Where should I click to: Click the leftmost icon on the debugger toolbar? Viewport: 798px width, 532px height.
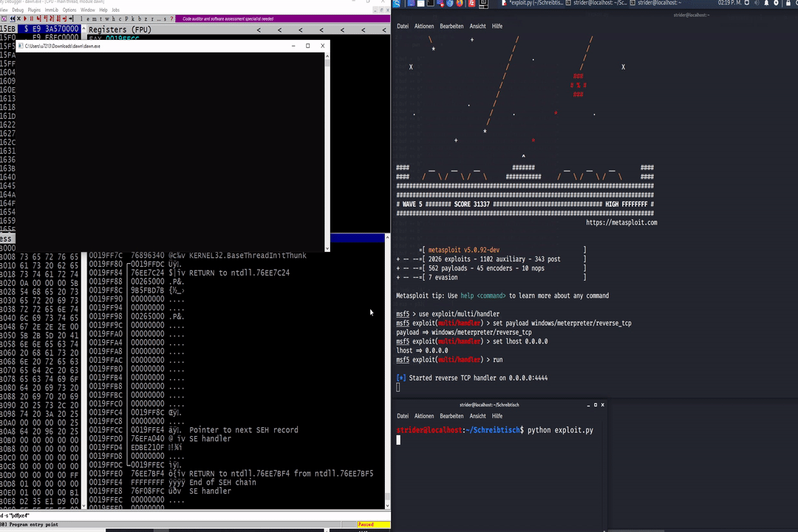4,18
